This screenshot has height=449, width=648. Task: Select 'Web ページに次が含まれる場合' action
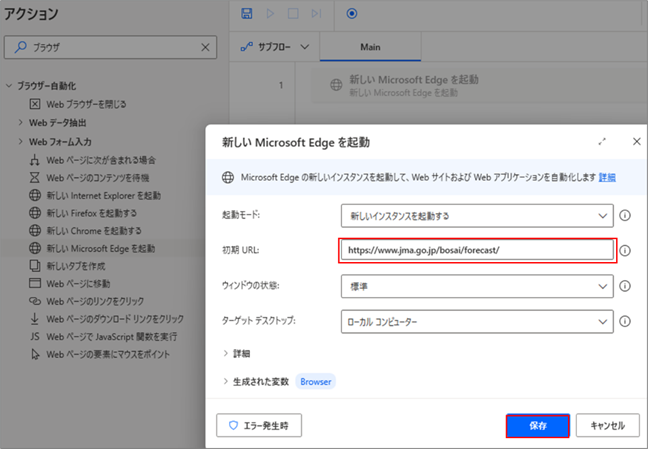tap(93, 160)
